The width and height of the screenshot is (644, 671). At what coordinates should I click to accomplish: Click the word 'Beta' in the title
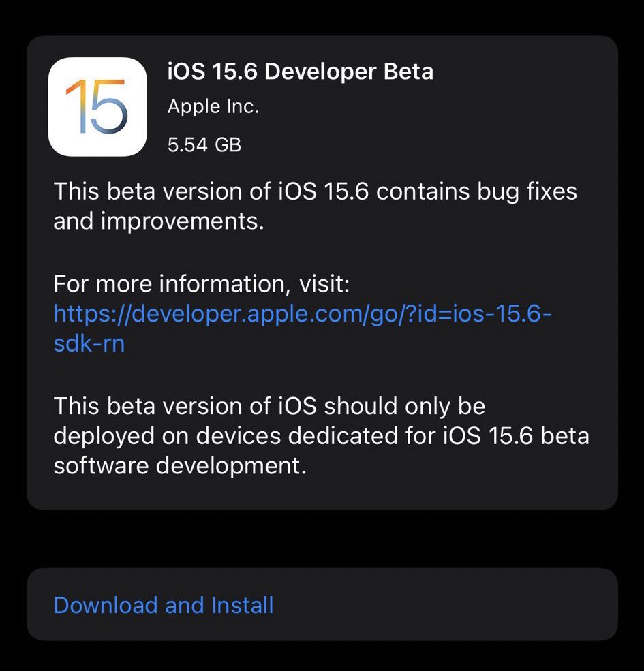pos(408,71)
